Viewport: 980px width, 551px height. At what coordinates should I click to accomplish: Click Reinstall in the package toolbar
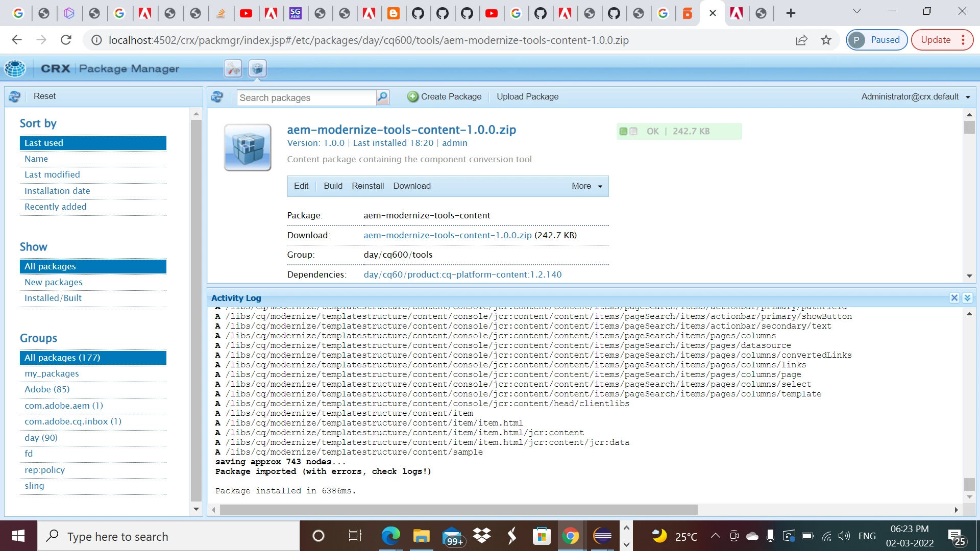click(x=367, y=186)
